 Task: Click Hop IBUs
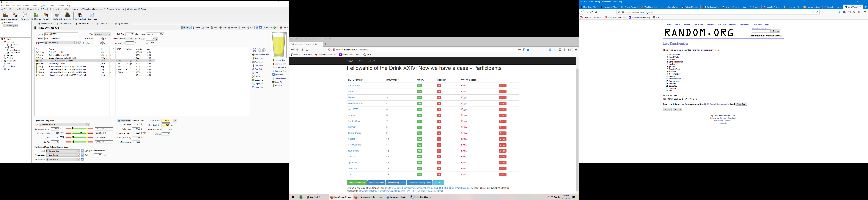(x=277, y=86)
